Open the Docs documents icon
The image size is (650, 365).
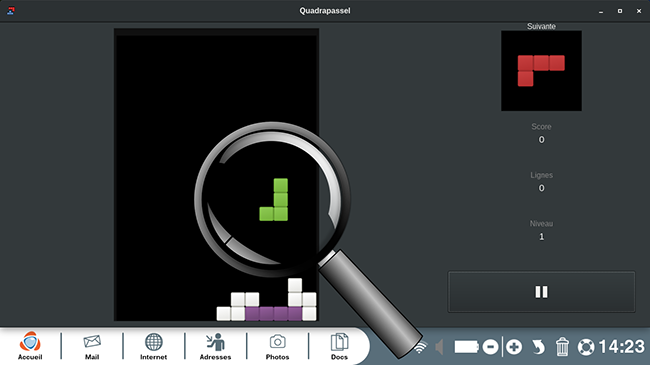(x=339, y=346)
